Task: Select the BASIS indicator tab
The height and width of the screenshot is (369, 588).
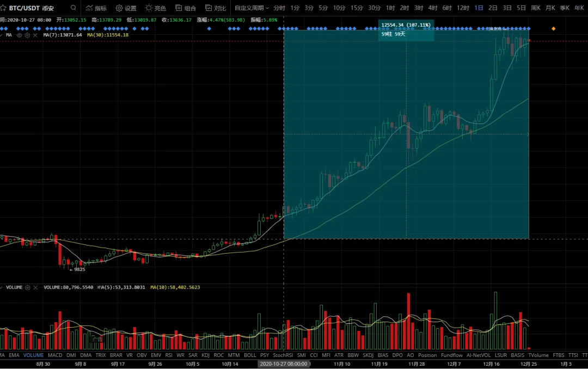Action: pyautogui.click(x=518, y=355)
